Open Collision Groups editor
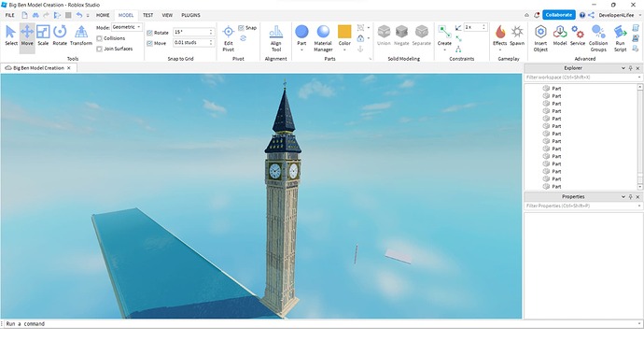The height and width of the screenshot is (341, 644). tap(598, 38)
